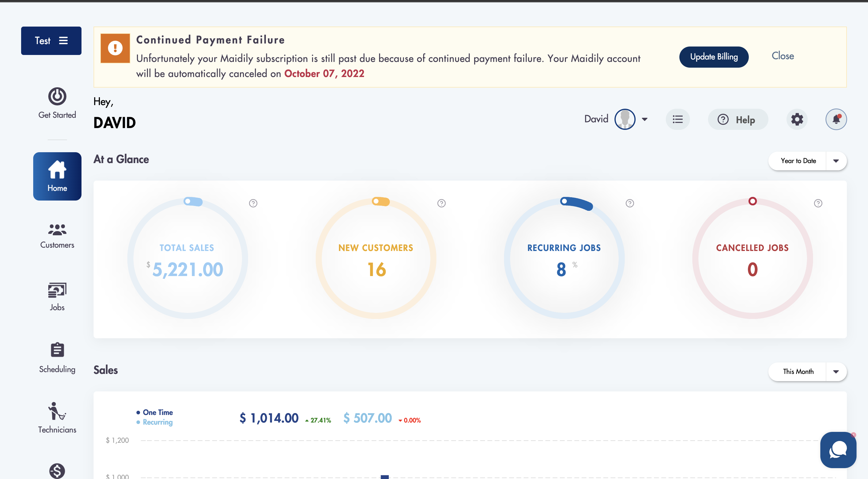Toggle Recurring series in Sales legend

tap(157, 422)
